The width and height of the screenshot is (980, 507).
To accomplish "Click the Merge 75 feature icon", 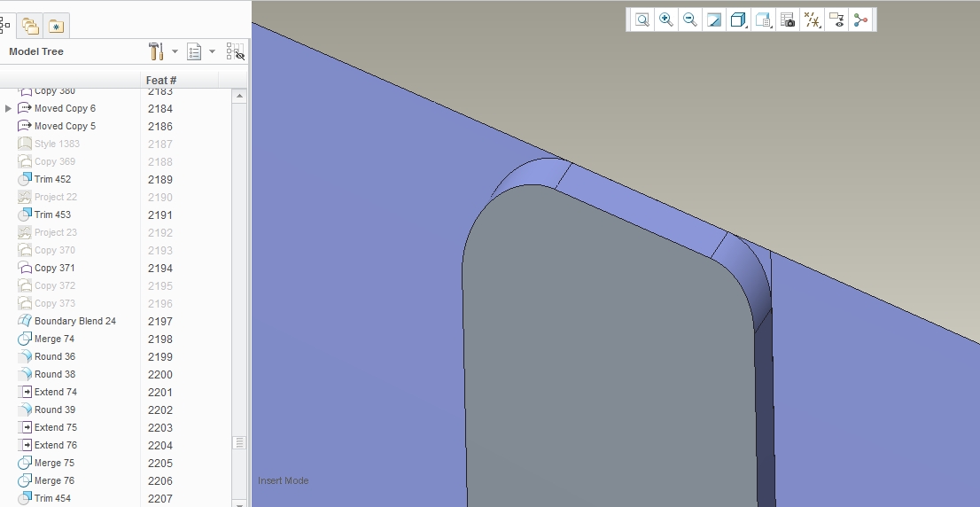I will click(x=25, y=463).
